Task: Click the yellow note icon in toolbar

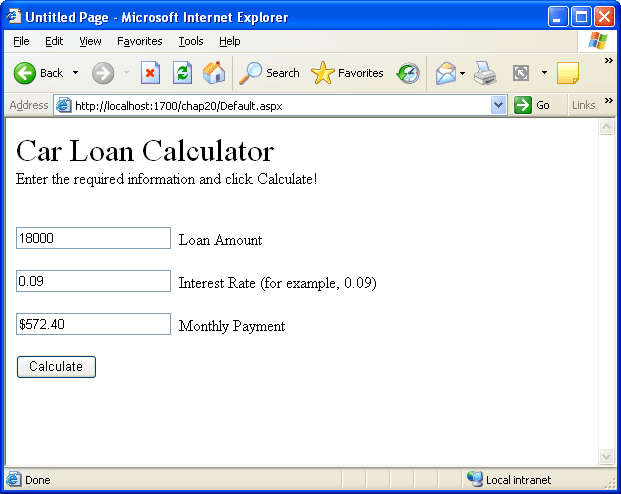Action: click(x=568, y=73)
